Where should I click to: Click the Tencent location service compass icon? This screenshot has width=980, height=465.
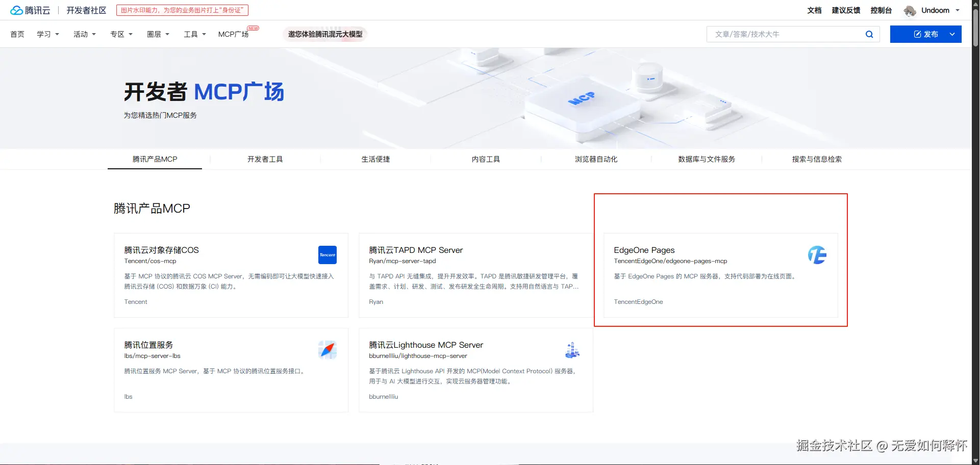[x=328, y=350]
